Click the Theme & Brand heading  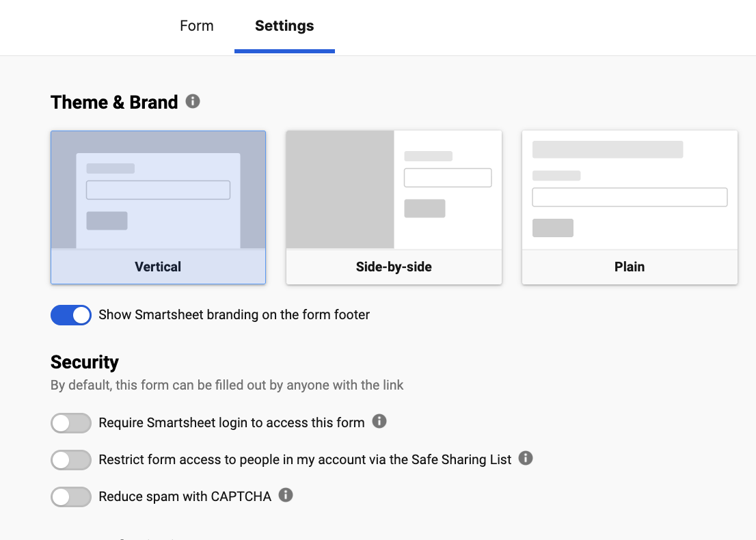click(x=114, y=103)
